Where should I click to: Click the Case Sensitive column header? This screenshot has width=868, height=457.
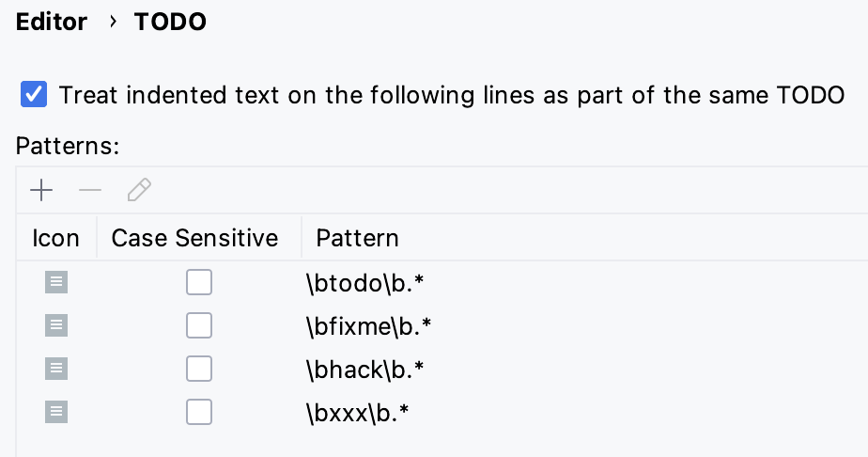click(x=194, y=239)
